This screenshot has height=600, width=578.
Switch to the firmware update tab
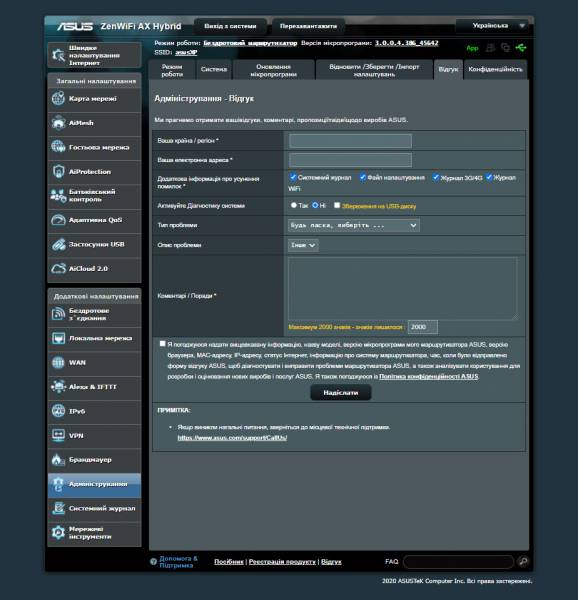[x=274, y=70]
